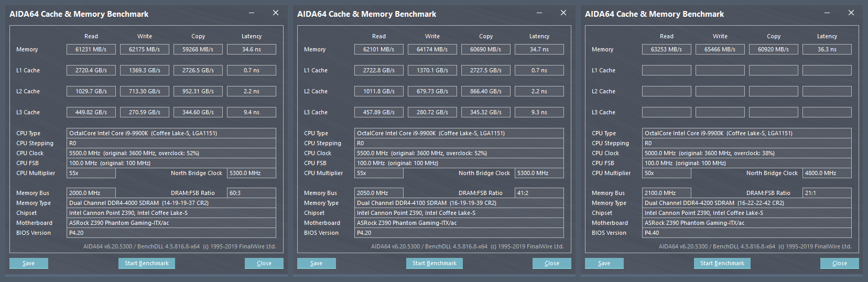Click X icon on window showing 63253 MB/s
Screen dimensions: 868x282
click(851, 13)
